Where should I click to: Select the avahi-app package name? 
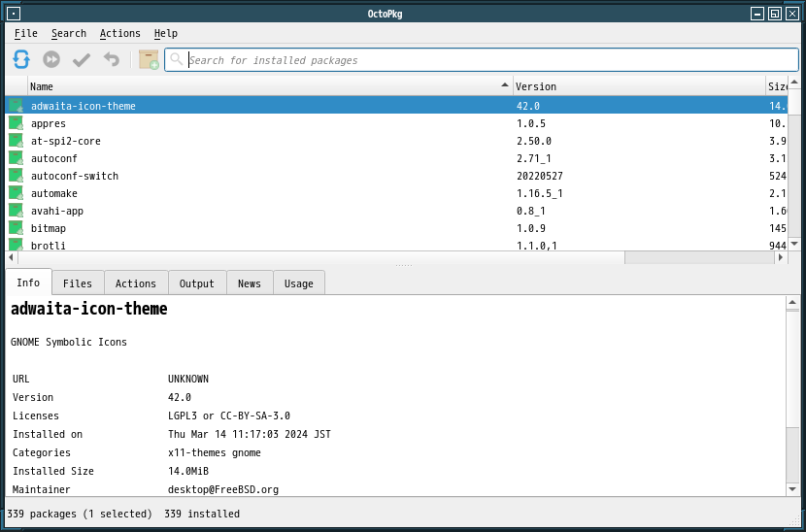[57, 211]
